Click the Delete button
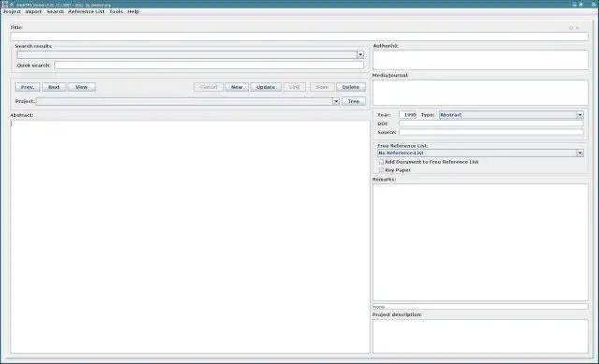The image size is (599, 364). tap(351, 87)
